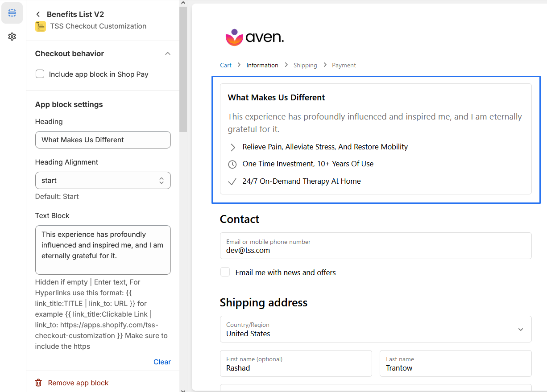
Task: Collapse the Checkout behavior section
Action: pos(168,54)
